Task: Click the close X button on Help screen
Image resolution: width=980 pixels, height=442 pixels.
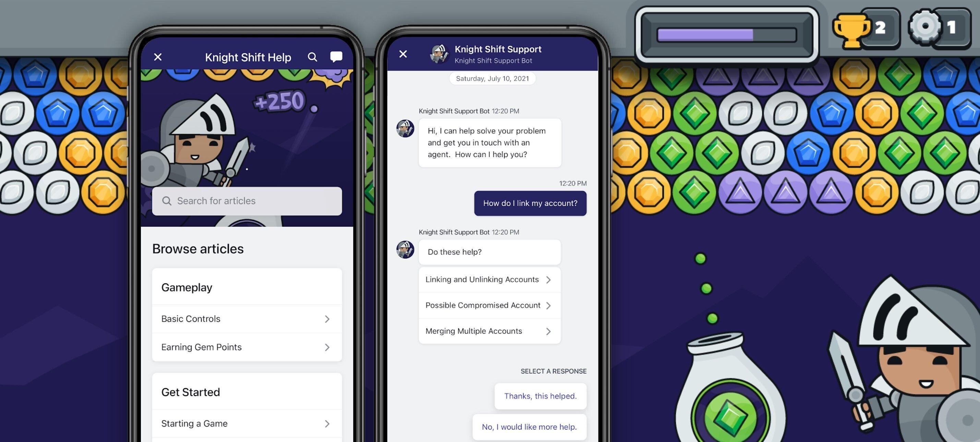Action: click(x=157, y=56)
